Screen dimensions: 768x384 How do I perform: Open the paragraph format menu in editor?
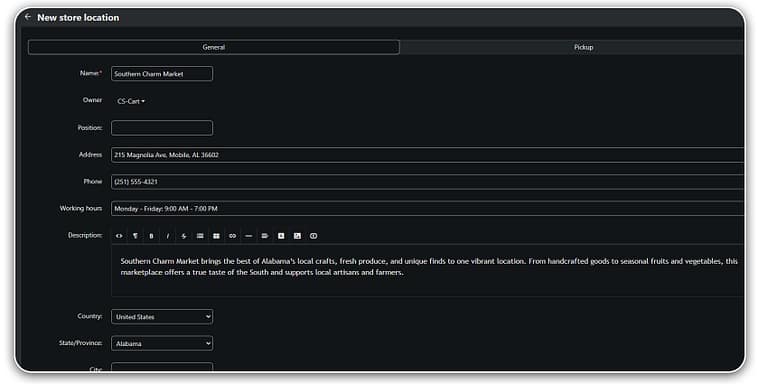point(135,236)
